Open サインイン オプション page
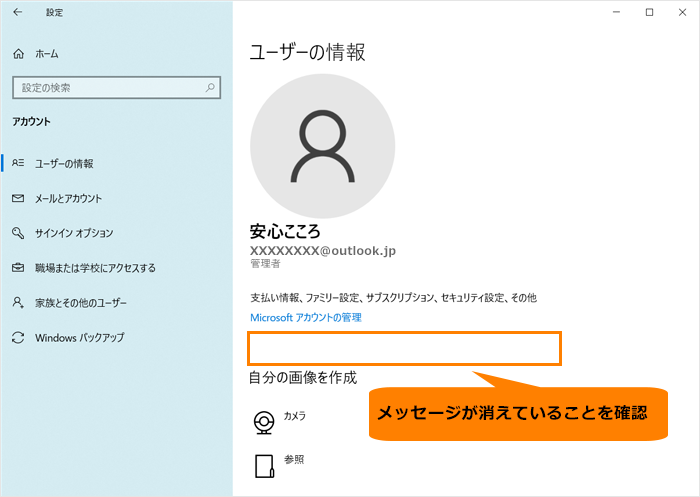This screenshot has height=497, width=700. [74, 233]
